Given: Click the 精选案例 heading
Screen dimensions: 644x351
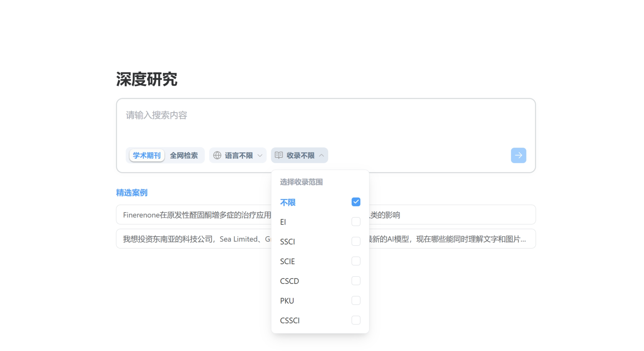Looking at the screenshot, I should tap(132, 193).
